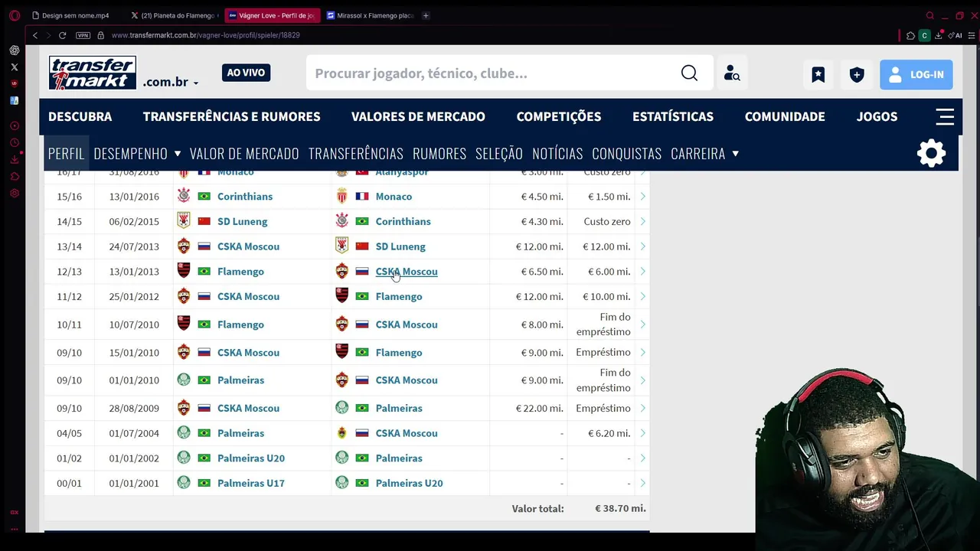Go back with the browser back arrow
The width and height of the screenshot is (980, 551).
(x=34, y=35)
